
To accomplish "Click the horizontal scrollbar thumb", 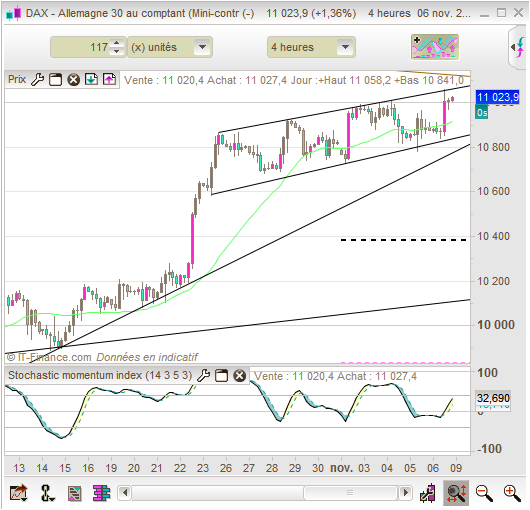I will click(350, 492).
